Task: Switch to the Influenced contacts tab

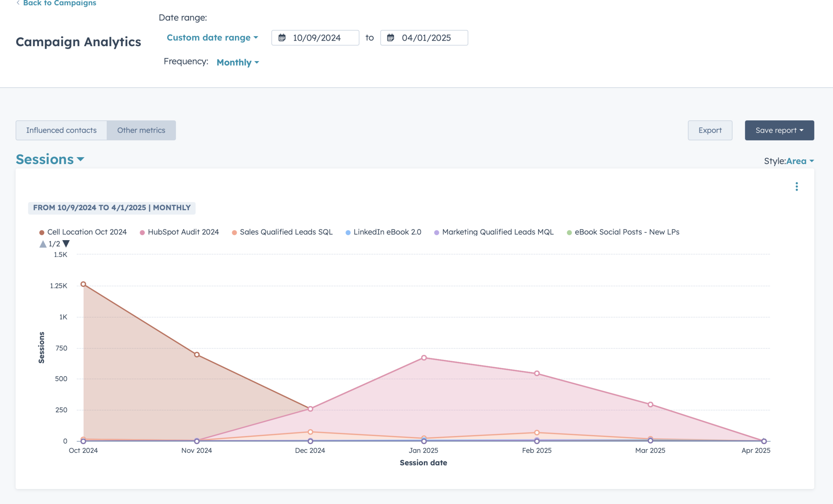Action: (61, 130)
